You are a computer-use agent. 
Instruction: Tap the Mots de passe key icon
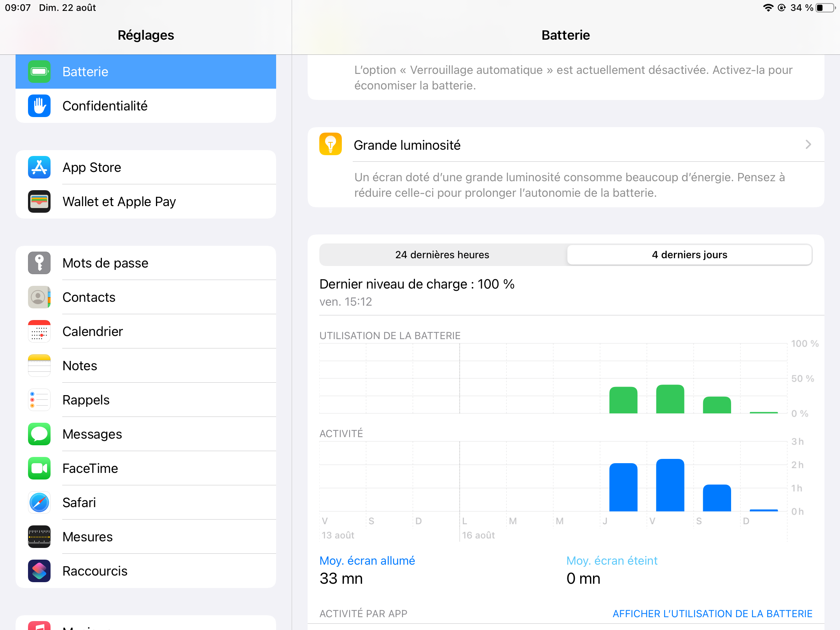[x=39, y=263]
